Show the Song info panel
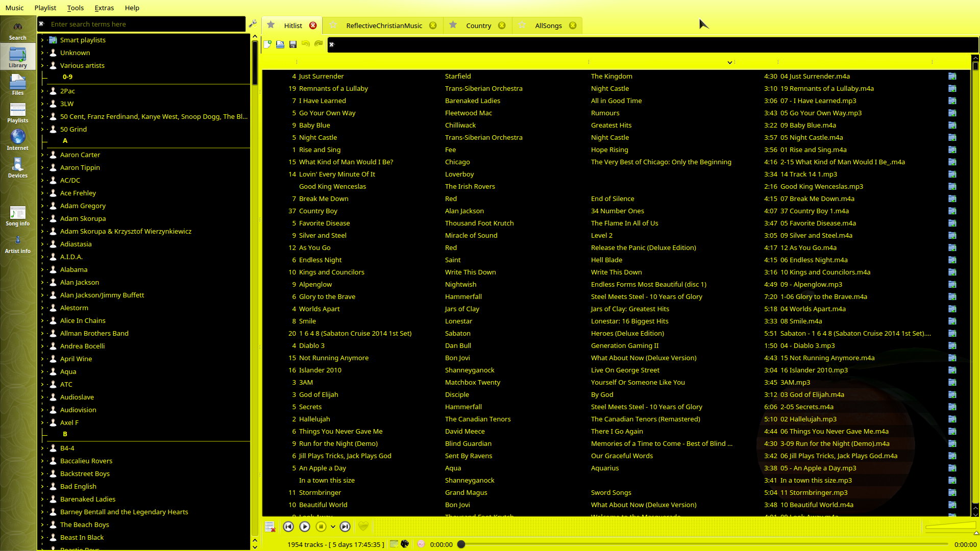The image size is (980, 551). 17,215
